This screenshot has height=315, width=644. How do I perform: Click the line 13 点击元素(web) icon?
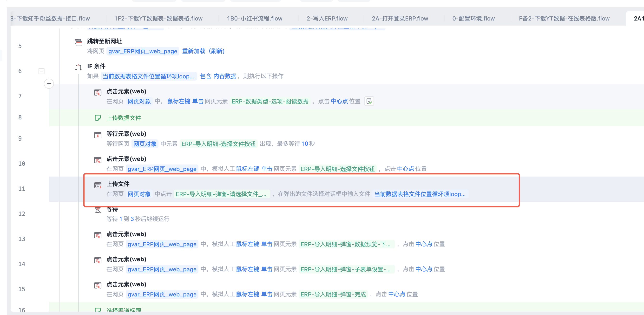point(98,235)
